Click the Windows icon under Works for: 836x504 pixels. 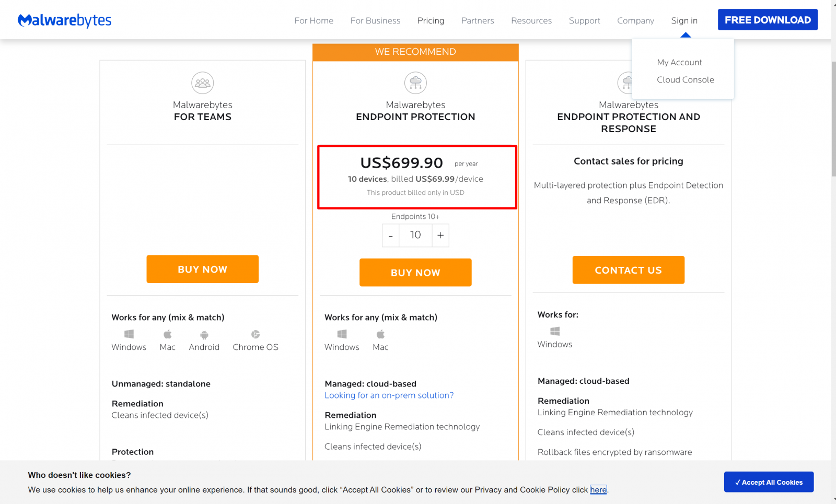pyautogui.click(x=555, y=331)
